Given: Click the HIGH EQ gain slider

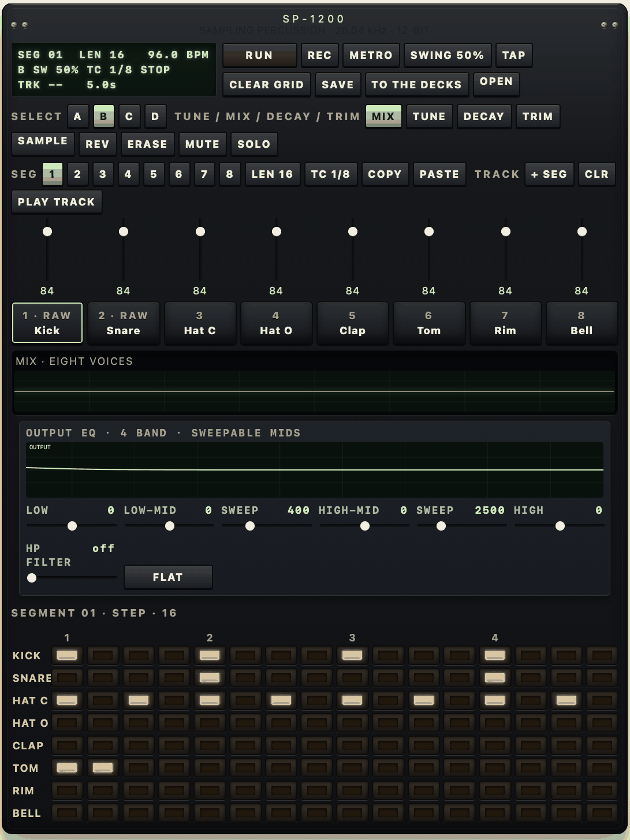Looking at the screenshot, I should 560,526.
